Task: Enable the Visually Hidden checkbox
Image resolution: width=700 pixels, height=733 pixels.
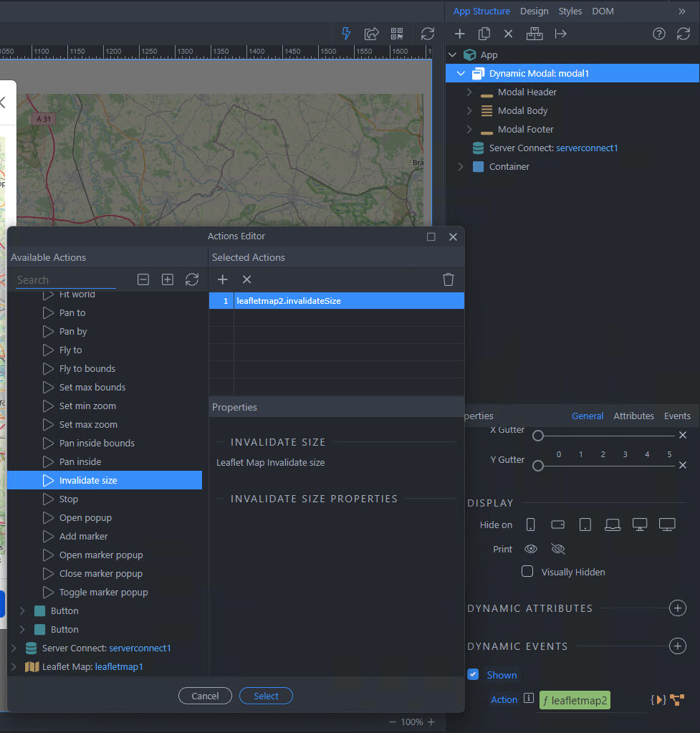Action: coord(527,572)
